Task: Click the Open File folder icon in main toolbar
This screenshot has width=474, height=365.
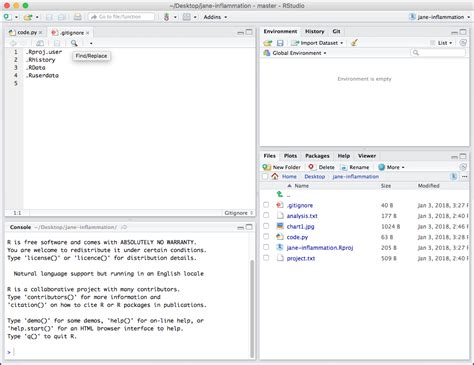Action: 28,17
